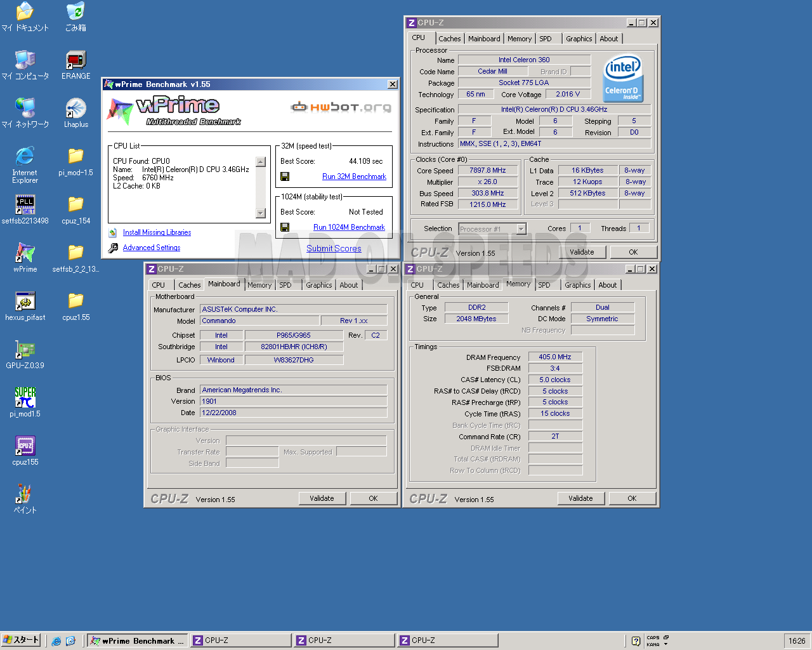The width and height of the screenshot is (812, 650).
Task: Open Advanced Settings link in wPrime
Action: tap(152, 248)
